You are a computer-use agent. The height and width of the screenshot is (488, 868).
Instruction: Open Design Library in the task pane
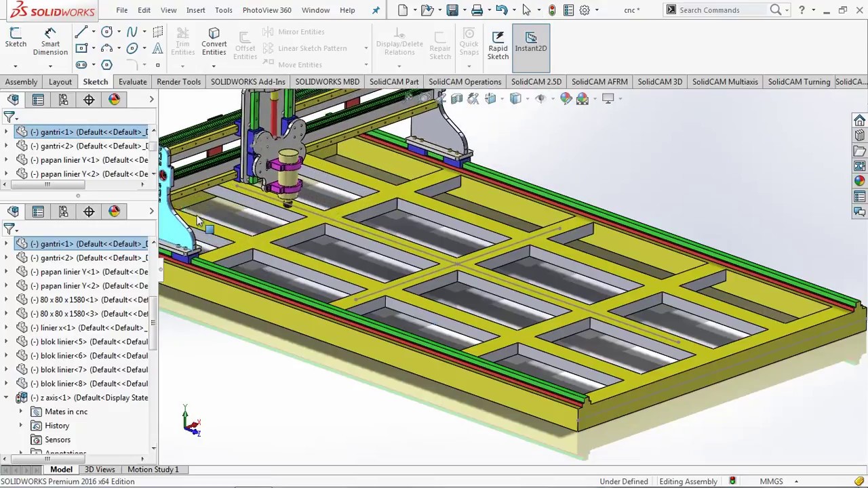click(859, 136)
